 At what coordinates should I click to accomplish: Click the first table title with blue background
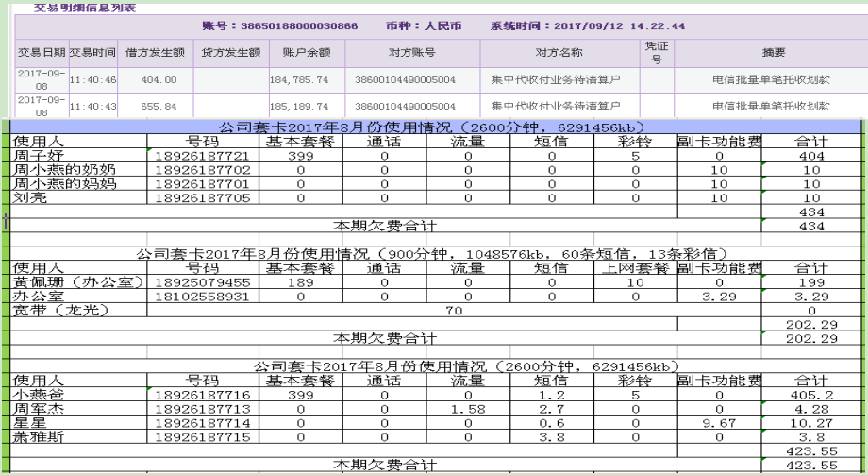[435, 127]
